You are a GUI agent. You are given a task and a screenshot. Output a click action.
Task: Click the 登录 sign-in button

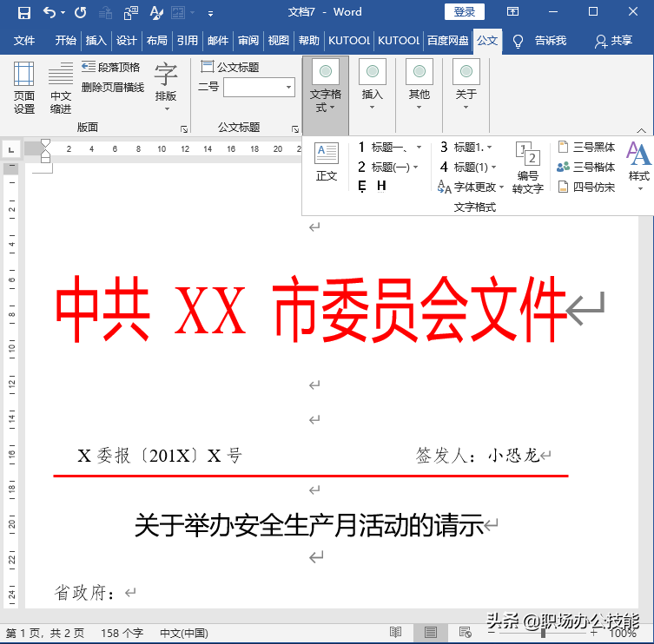[x=464, y=11]
